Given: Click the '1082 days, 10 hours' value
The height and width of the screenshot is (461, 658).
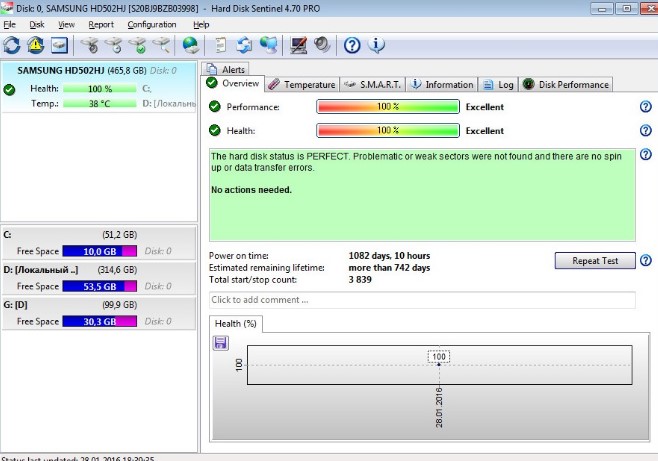Looking at the screenshot, I should [389, 256].
